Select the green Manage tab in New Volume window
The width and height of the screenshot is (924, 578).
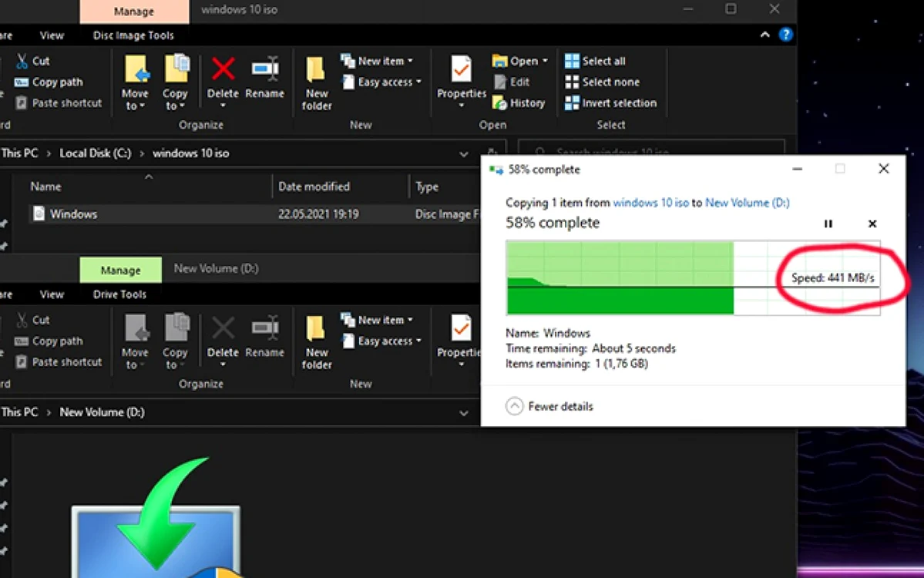point(121,270)
